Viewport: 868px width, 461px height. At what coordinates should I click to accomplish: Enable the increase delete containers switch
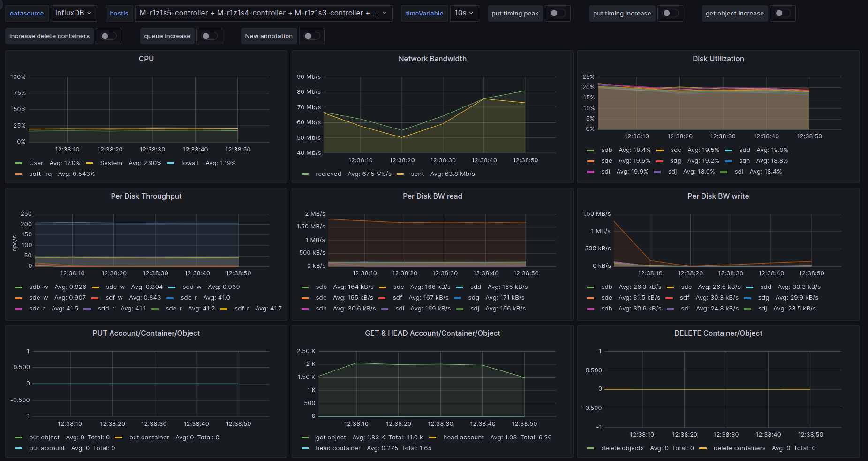pyautogui.click(x=108, y=36)
